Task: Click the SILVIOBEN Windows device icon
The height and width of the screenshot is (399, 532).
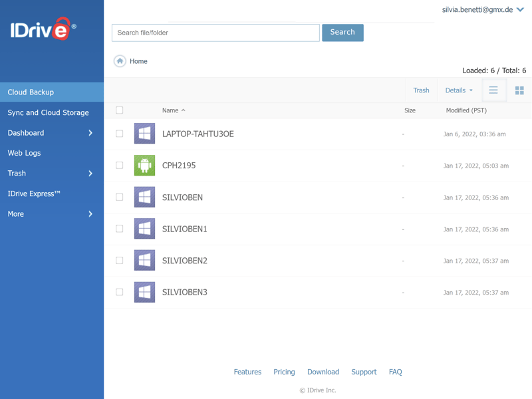Action: pyautogui.click(x=144, y=198)
